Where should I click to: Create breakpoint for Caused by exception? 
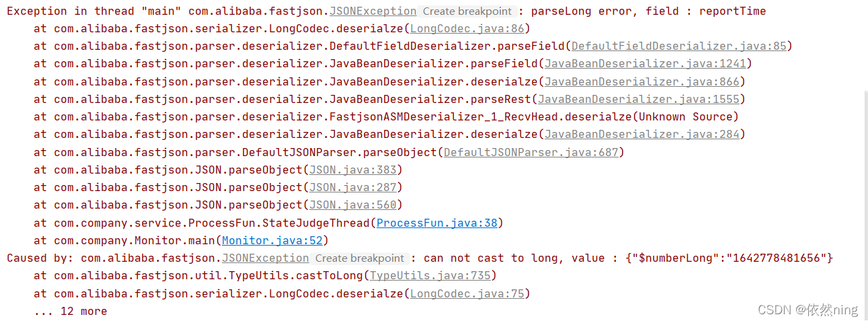coord(360,258)
